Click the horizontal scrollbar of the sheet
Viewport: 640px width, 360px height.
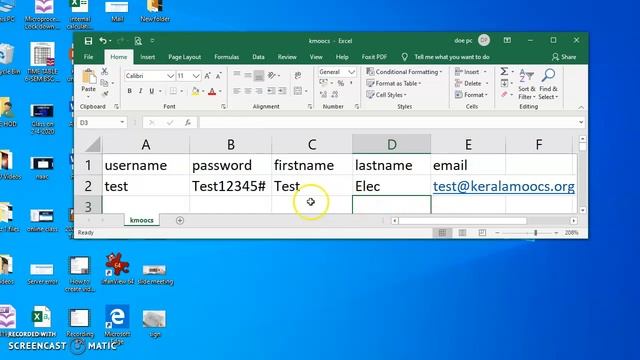(463, 221)
